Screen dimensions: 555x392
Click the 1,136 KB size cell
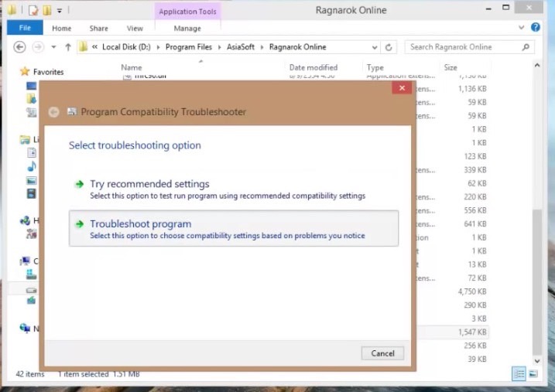click(x=472, y=89)
